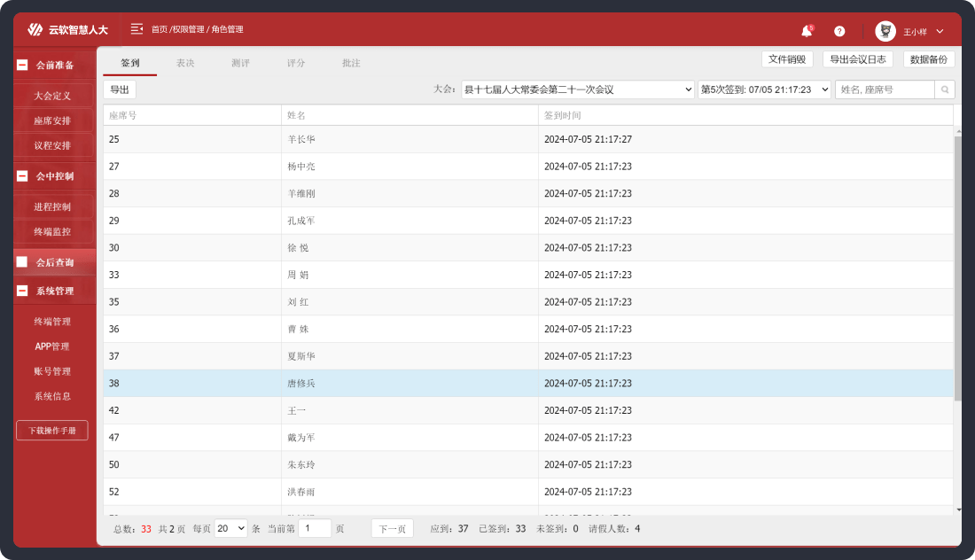
Task: Click the 下一页 next page button
Action: click(x=391, y=527)
